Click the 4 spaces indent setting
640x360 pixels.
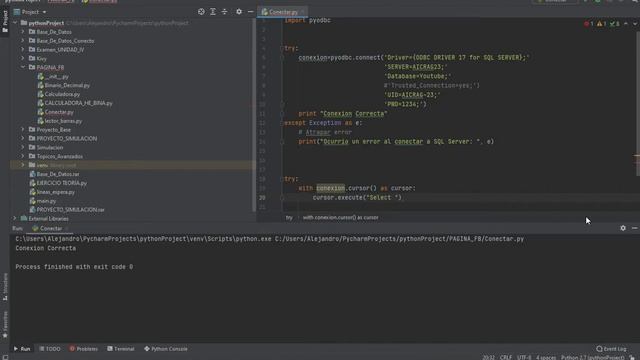(546, 357)
